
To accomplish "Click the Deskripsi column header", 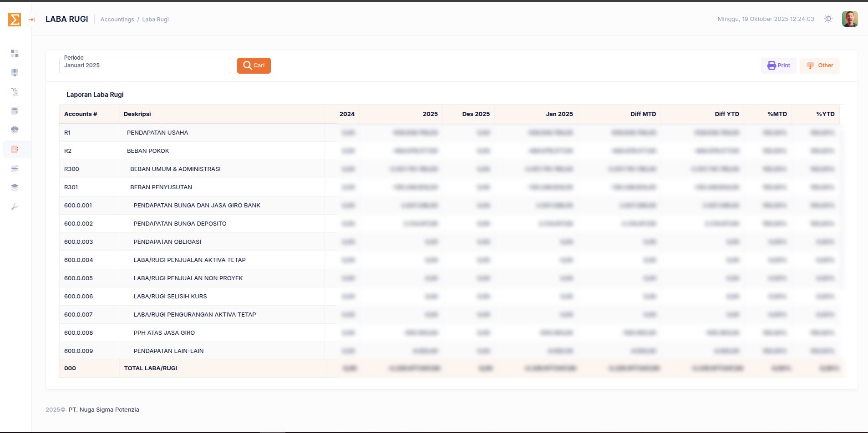I will (137, 114).
